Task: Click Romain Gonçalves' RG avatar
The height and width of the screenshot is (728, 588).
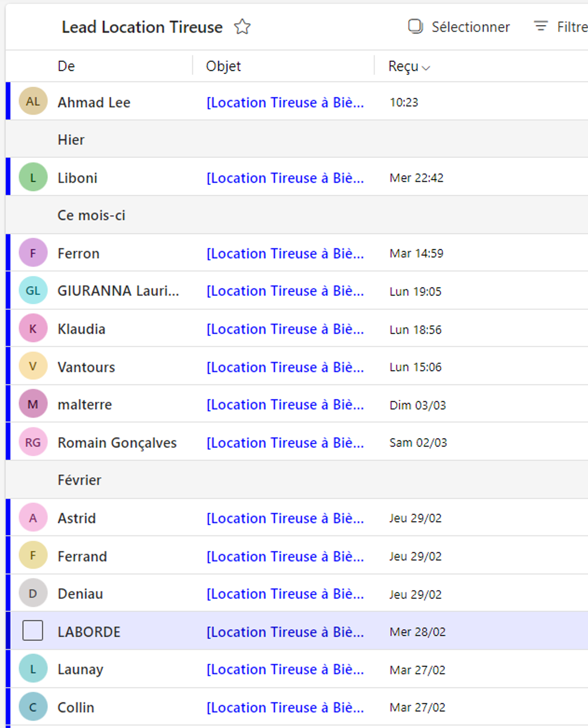Action: click(33, 442)
